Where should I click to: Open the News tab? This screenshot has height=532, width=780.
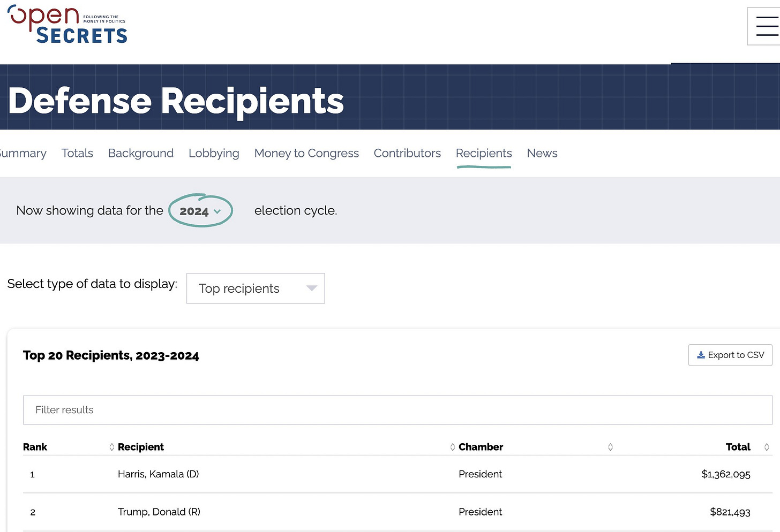point(542,153)
